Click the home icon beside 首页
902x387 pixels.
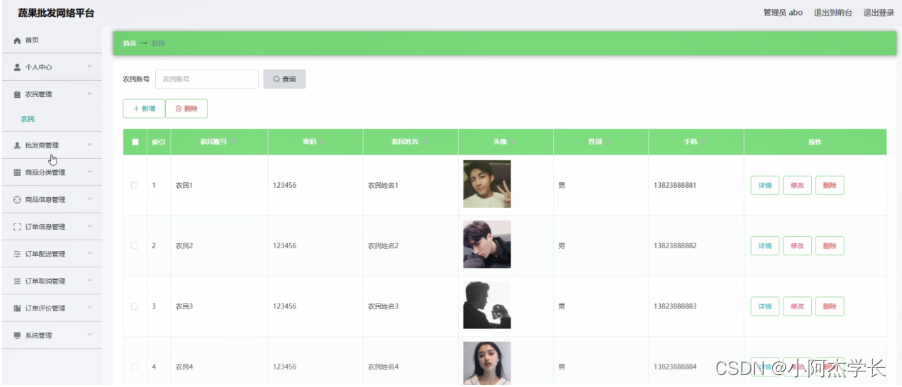17,40
